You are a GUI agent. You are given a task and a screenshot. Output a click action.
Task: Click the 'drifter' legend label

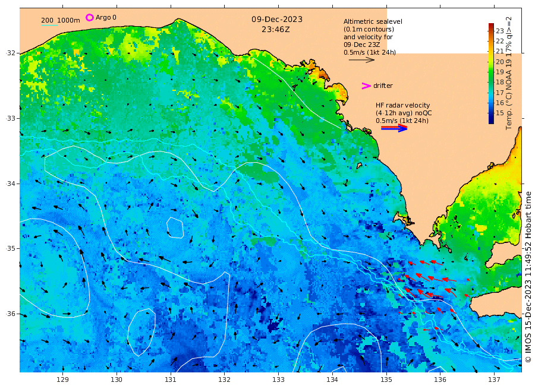tap(383, 86)
